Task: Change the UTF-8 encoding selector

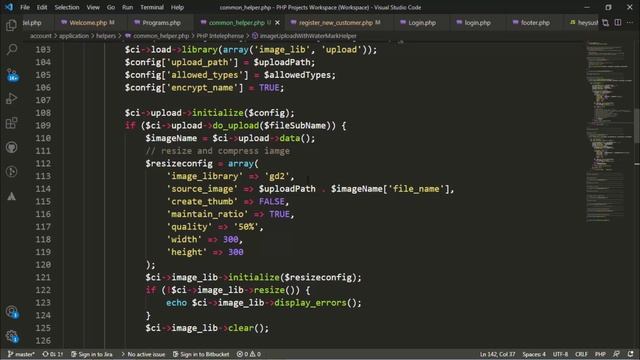Action: pyautogui.click(x=560, y=354)
